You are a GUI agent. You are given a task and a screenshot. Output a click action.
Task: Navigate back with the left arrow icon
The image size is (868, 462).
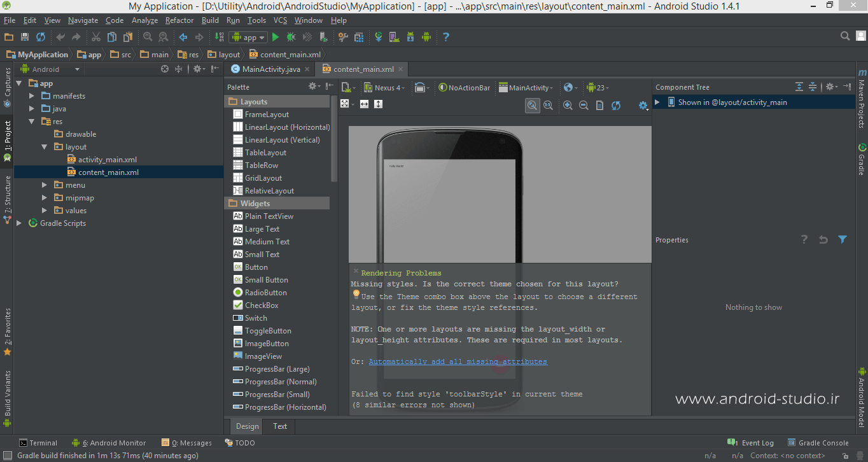(x=183, y=38)
